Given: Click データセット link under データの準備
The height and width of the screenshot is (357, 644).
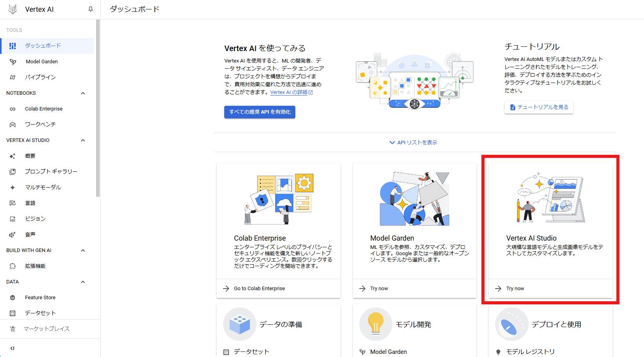Looking at the screenshot, I should [x=252, y=352].
